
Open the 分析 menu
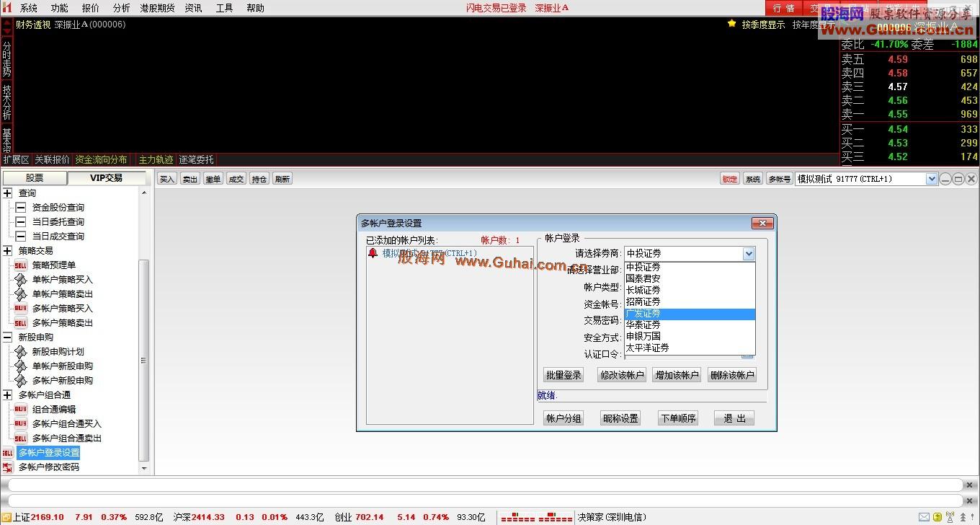(x=122, y=8)
